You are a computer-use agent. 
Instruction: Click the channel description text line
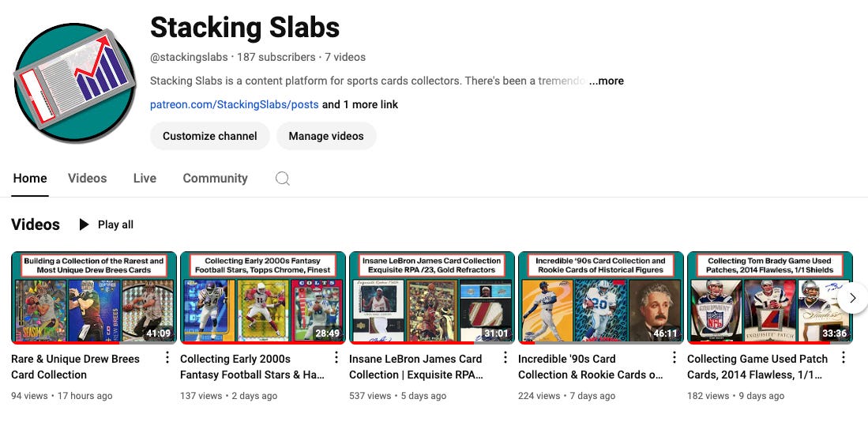tap(369, 81)
